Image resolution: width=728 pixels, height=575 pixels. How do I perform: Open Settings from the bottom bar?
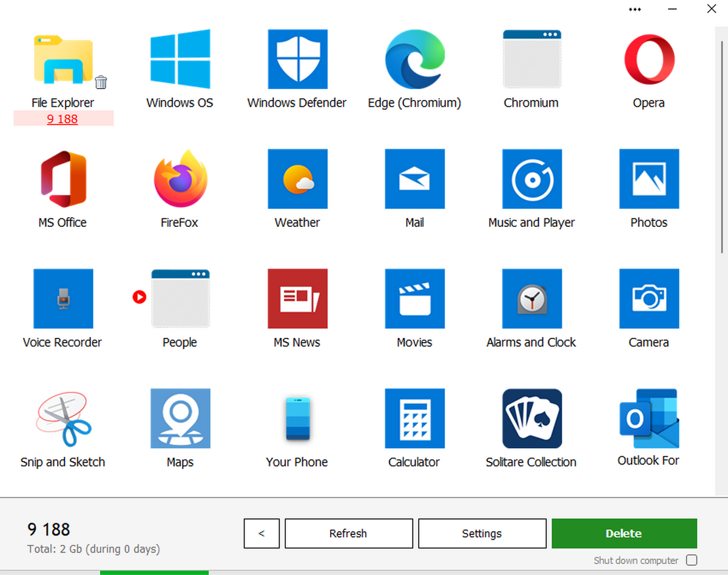click(x=482, y=534)
